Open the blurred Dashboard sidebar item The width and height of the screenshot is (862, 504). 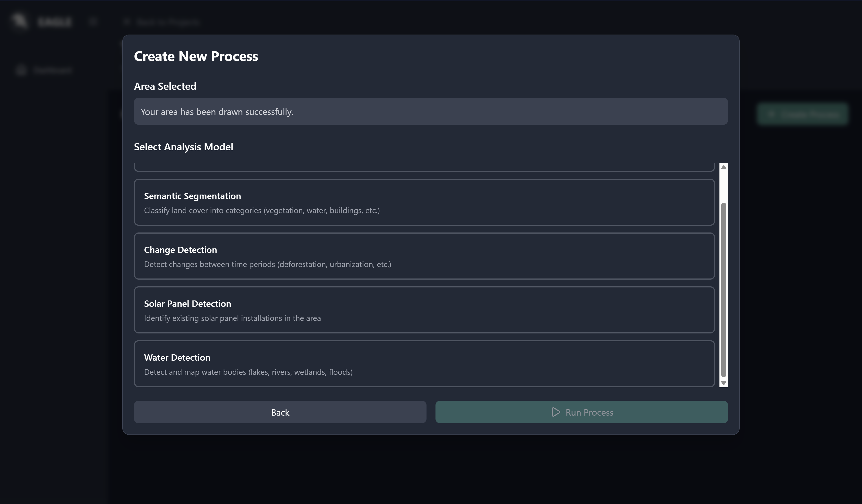coord(52,70)
